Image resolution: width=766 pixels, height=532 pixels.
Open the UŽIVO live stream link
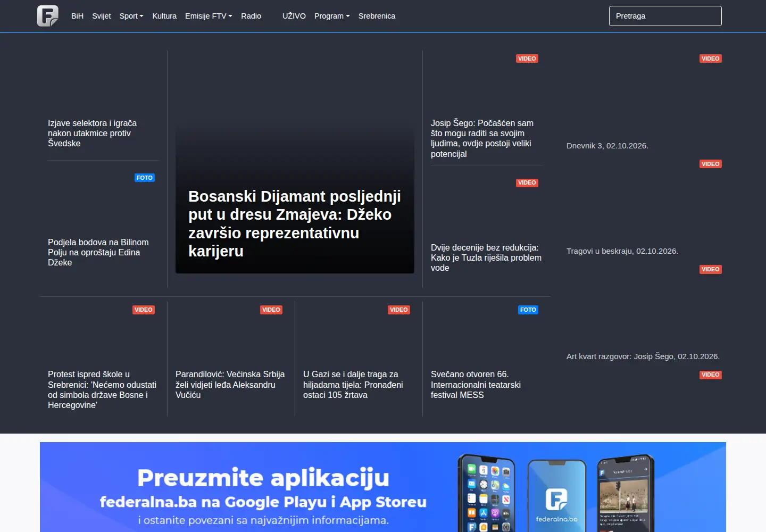tap(294, 16)
